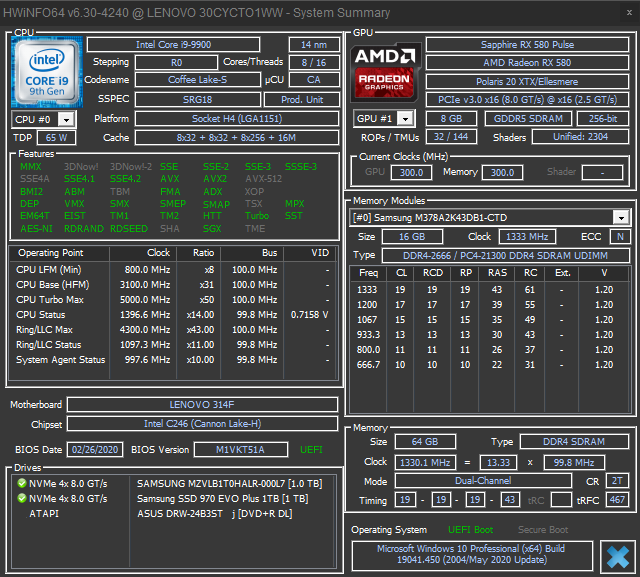
Task: Click the green check icon for SAMSUNG MZVLB1T0HALR drive
Action: 22,484
